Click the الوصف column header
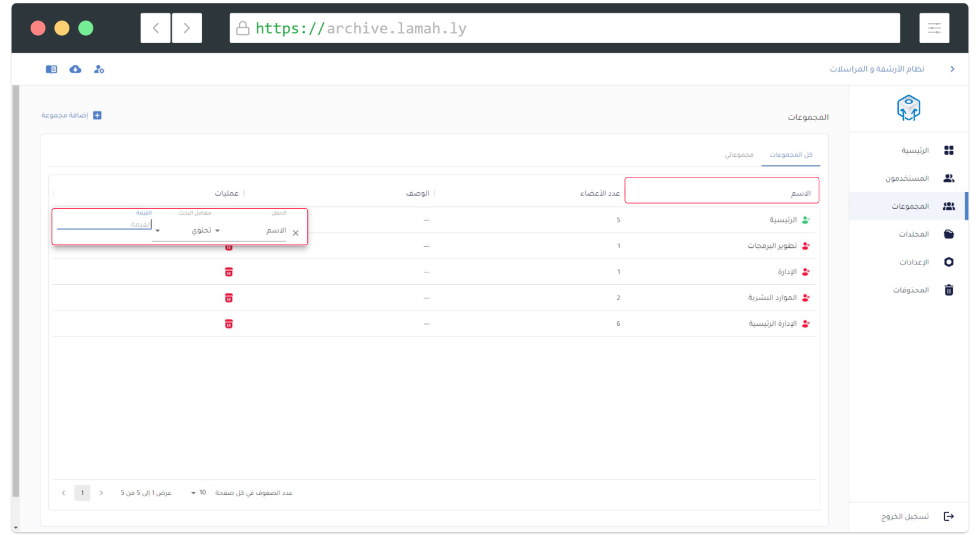This screenshot has height=535, width=980. 418,193
